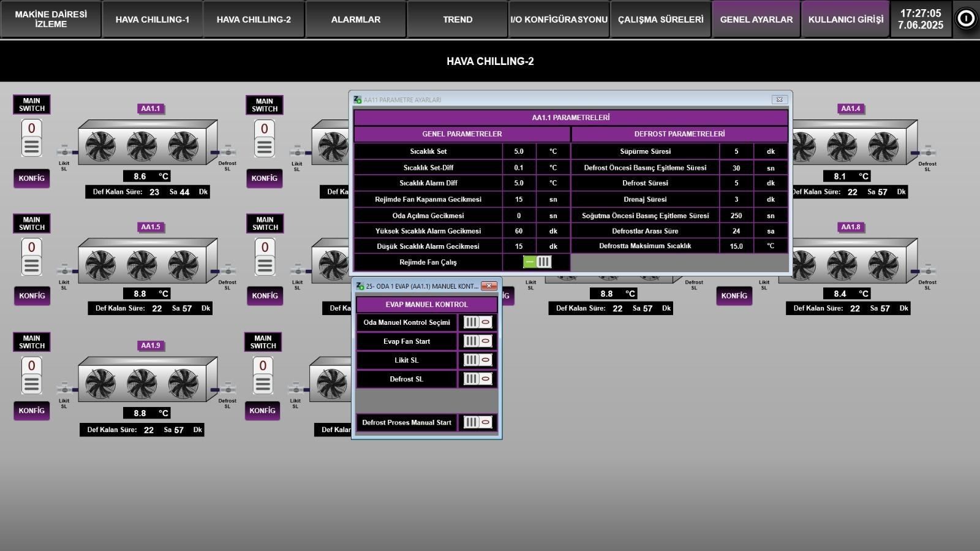980x551 pixels.
Task: Toggle the Rejimde Fan Çalış switch
Action: (537, 262)
